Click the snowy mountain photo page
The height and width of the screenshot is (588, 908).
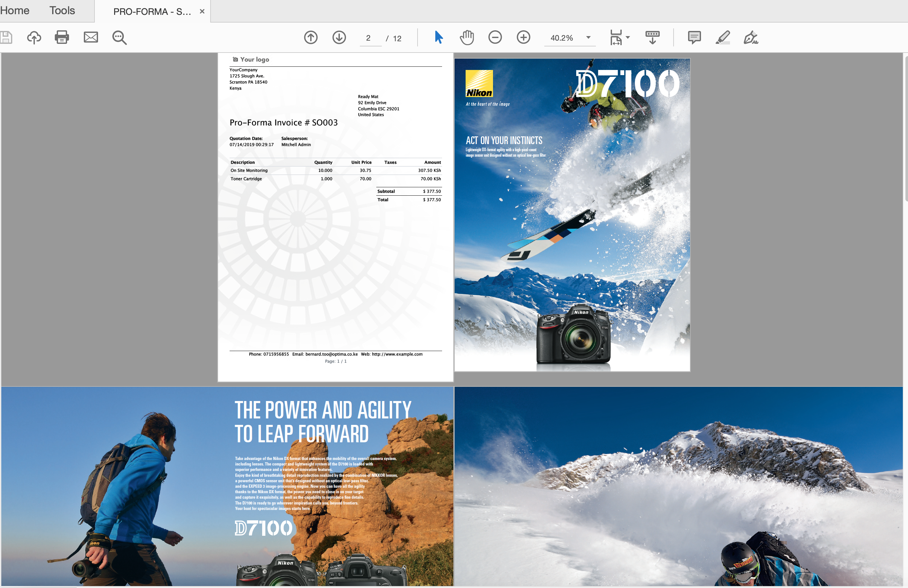(x=678, y=486)
